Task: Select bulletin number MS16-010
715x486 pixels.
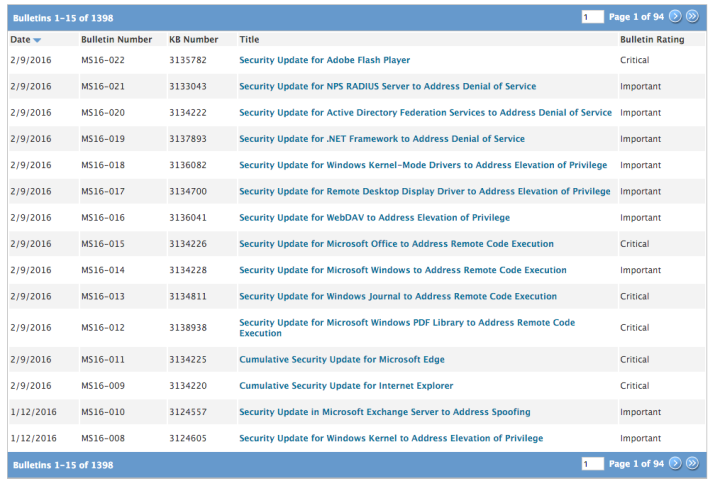Action: click(103, 412)
